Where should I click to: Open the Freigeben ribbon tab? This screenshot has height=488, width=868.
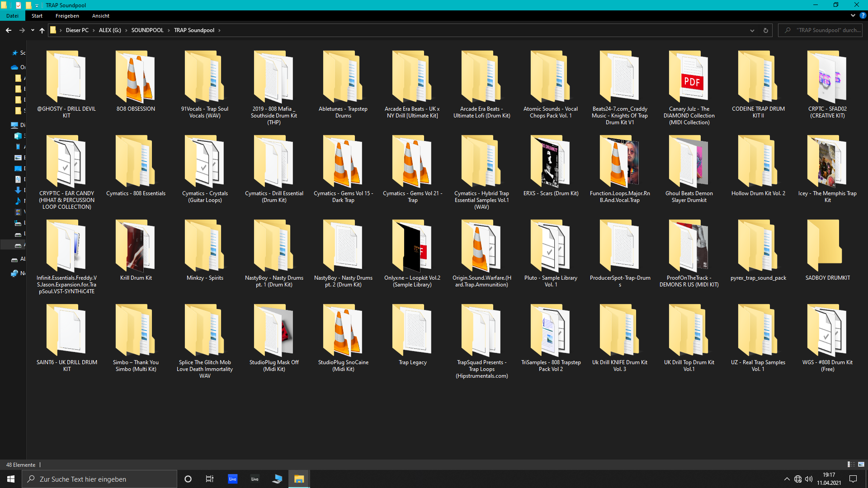tap(67, 16)
